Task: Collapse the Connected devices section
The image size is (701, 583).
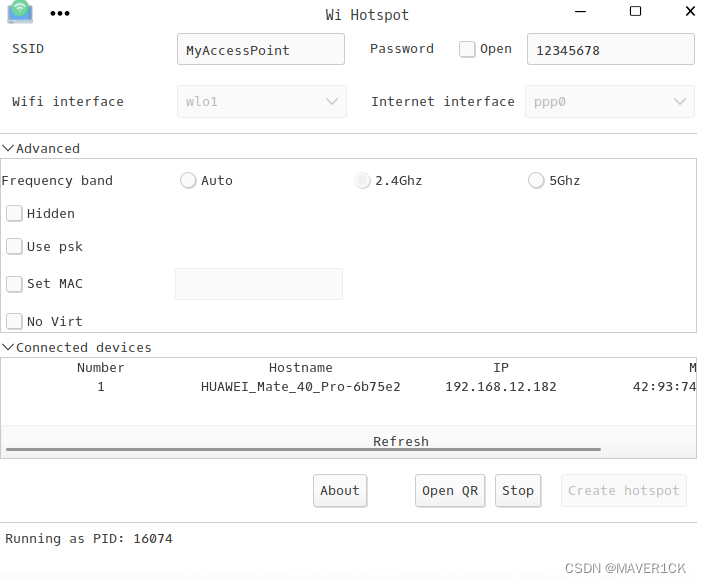Action: (x=77, y=347)
